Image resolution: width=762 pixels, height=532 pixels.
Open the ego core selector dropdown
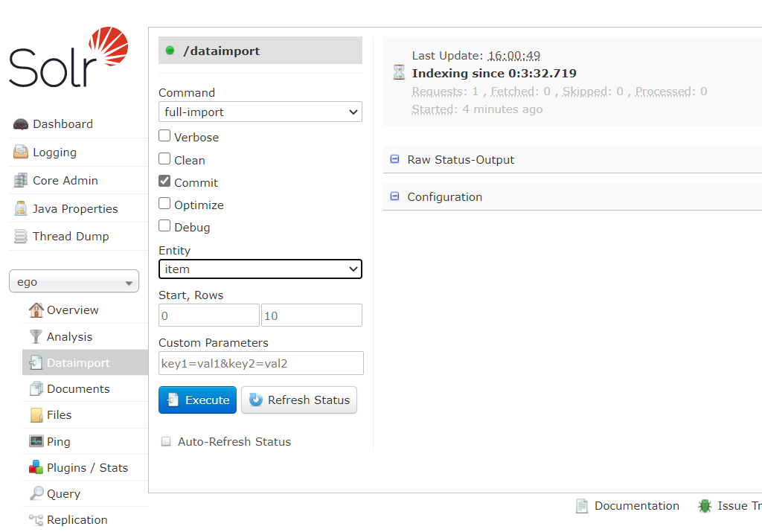74,281
